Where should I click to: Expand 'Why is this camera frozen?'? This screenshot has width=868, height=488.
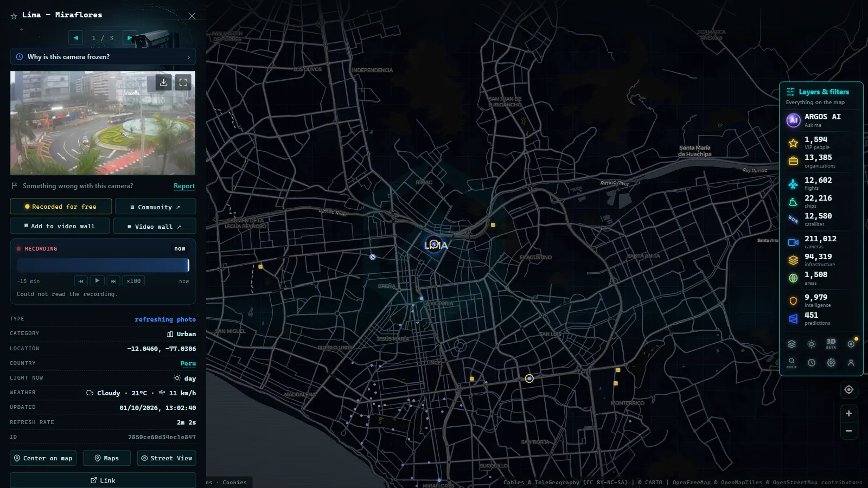pyautogui.click(x=103, y=57)
